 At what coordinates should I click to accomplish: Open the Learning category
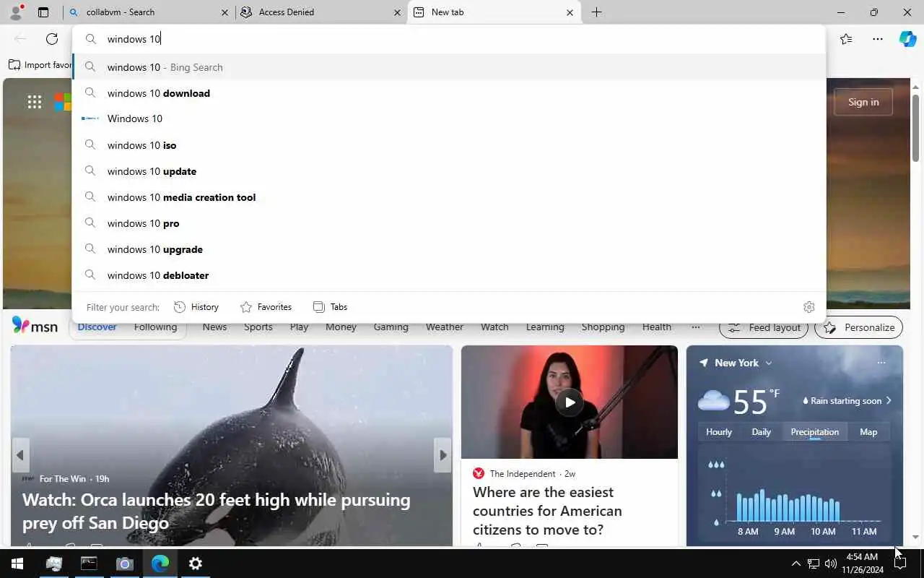[545, 327]
